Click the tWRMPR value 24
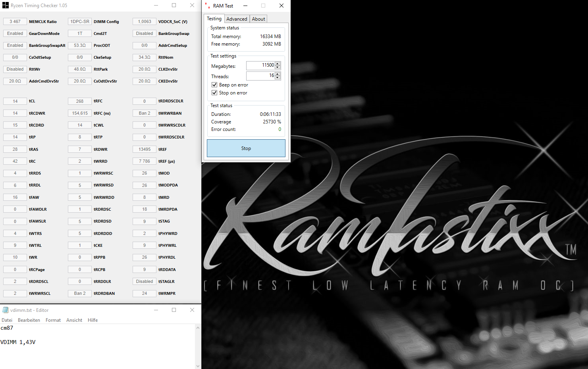588x369 pixels. (x=145, y=294)
